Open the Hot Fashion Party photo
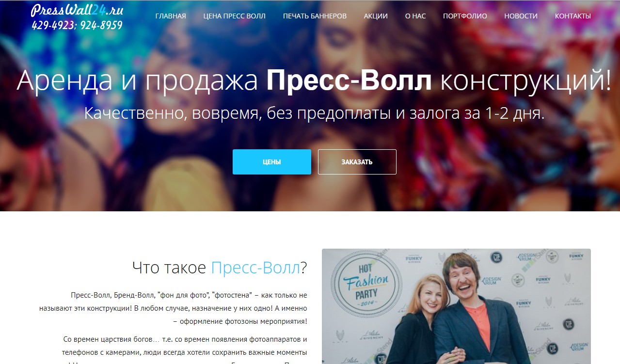 click(456, 306)
